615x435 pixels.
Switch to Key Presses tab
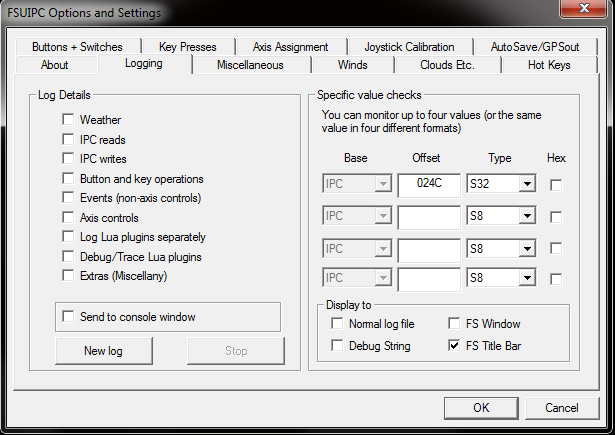[x=188, y=47]
